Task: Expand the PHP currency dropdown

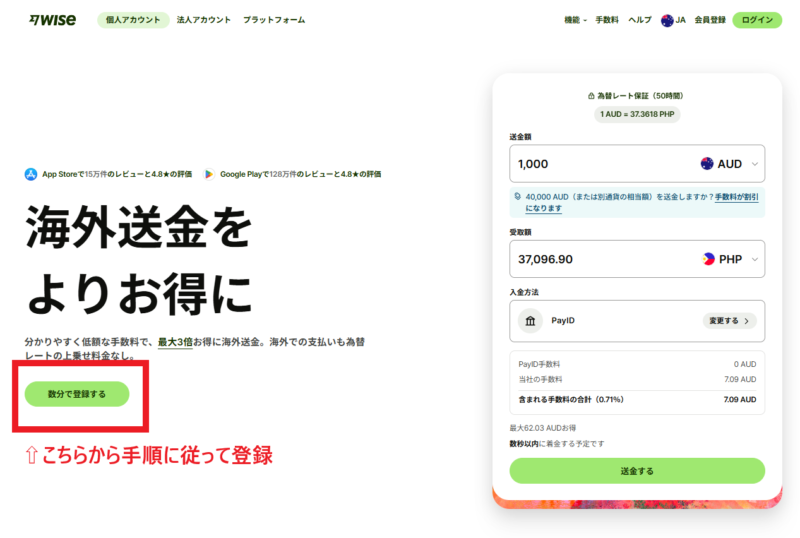Action: [731, 259]
